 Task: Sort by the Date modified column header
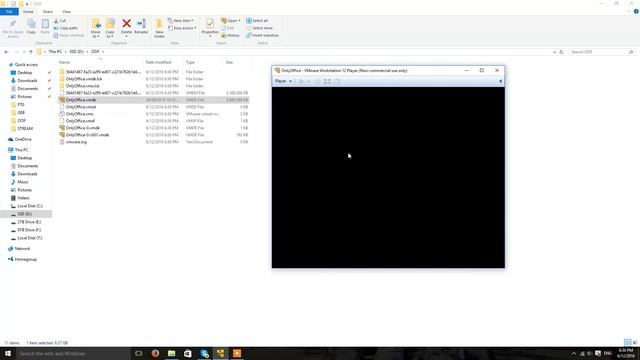[158, 62]
